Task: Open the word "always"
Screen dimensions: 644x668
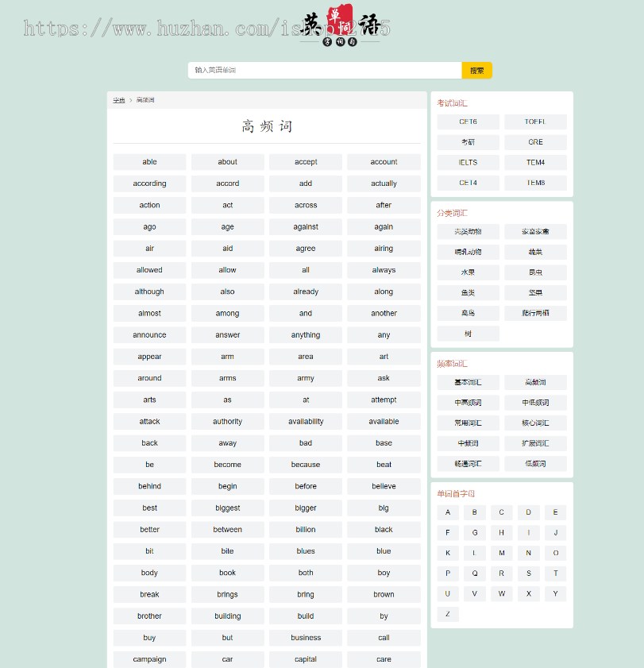Action: pos(384,270)
